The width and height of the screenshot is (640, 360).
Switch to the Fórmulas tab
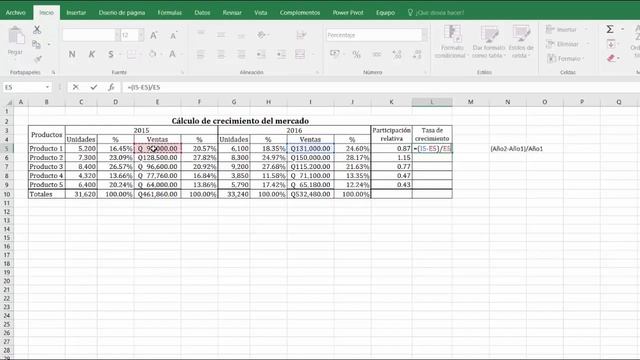click(x=169, y=13)
